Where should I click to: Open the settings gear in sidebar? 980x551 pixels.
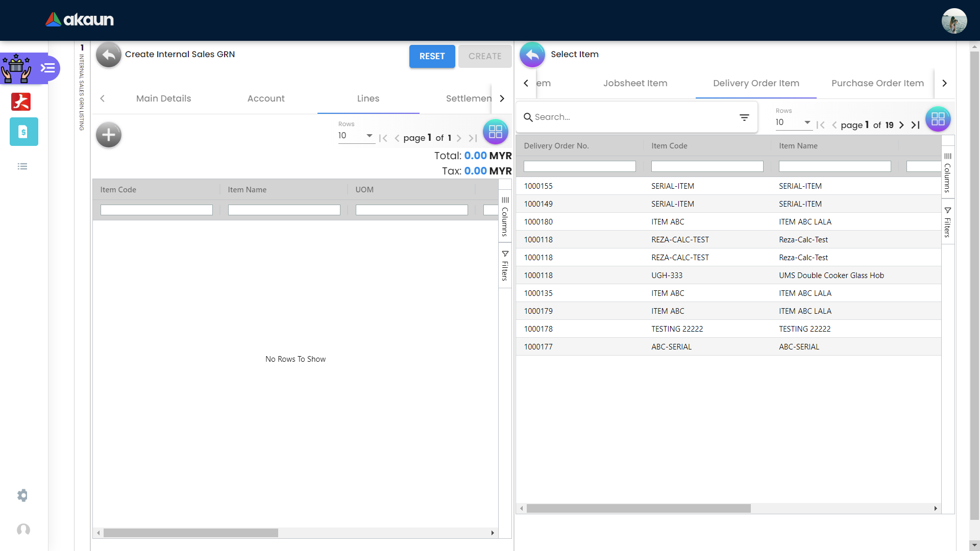pos(22,495)
